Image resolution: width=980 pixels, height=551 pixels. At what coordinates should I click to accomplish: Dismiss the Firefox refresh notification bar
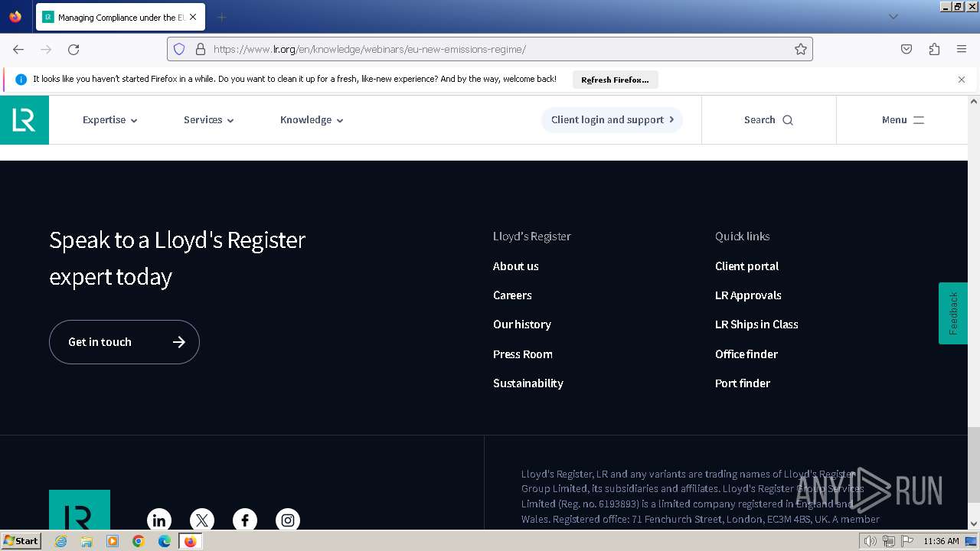tap(962, 80)
